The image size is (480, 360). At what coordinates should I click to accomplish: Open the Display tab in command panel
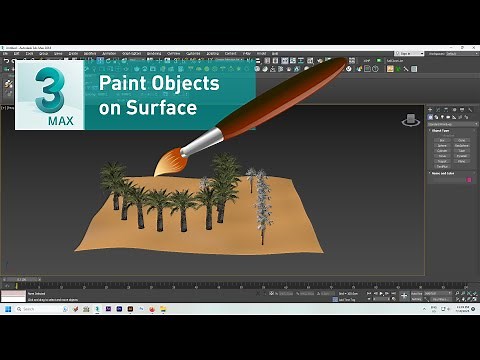point(462,109)
